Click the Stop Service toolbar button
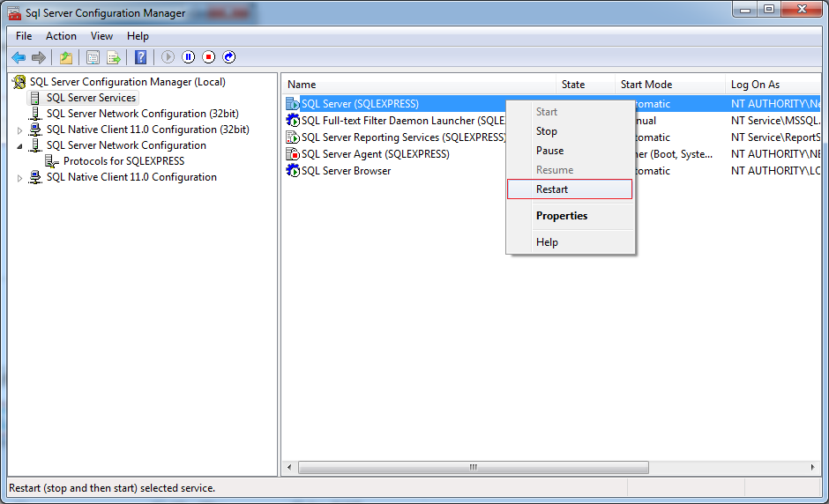The width and height of the screenshot is (829, 504). click(x=209, y=57)
